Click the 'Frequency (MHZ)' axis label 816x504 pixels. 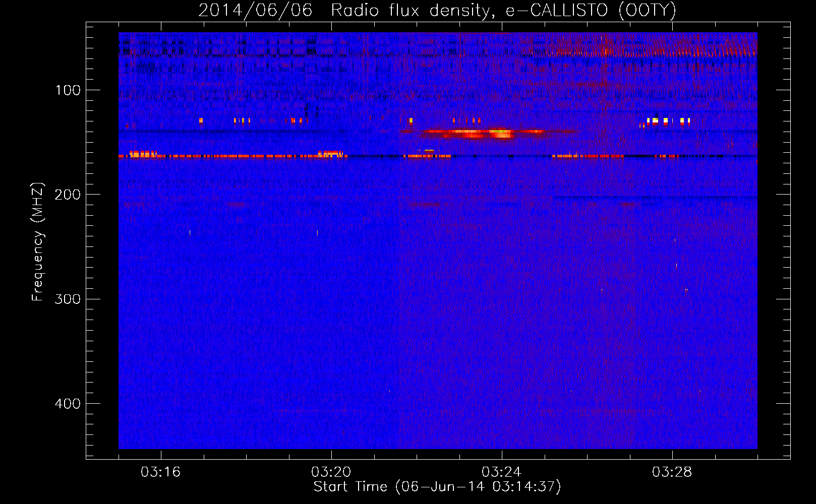[38, 242]
